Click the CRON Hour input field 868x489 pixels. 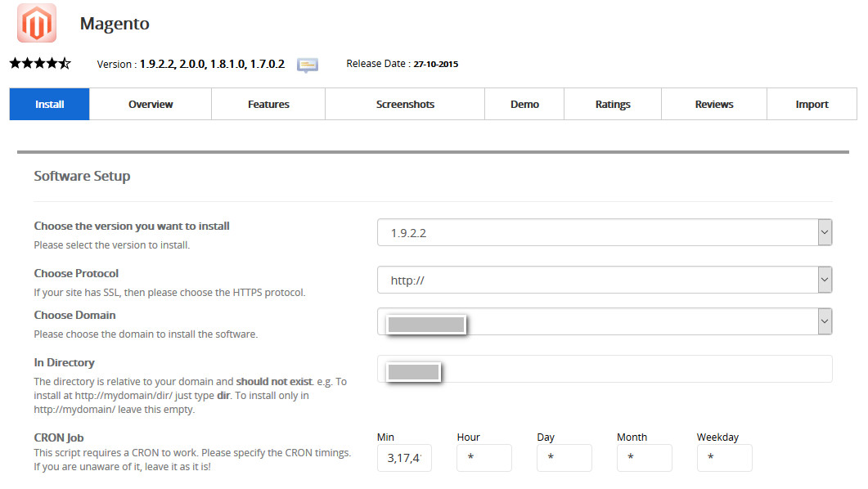[x=484, y=458]
